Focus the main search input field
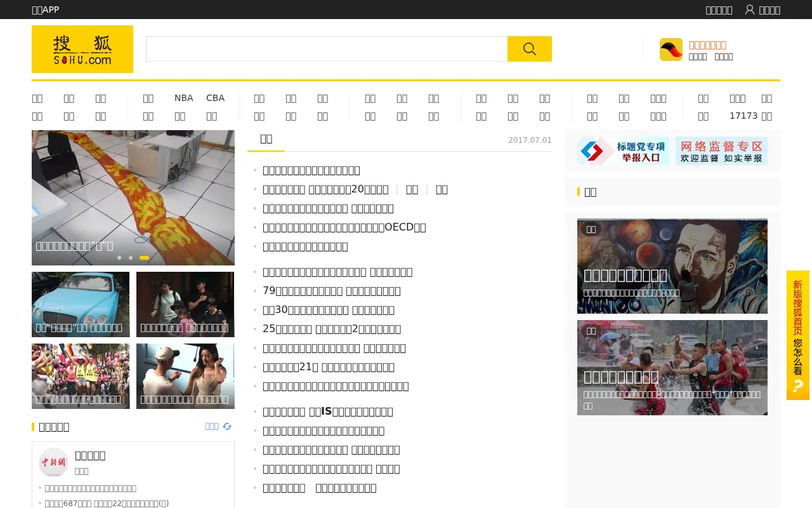Screen dimensions: 812x508 [x=327, y=49]
